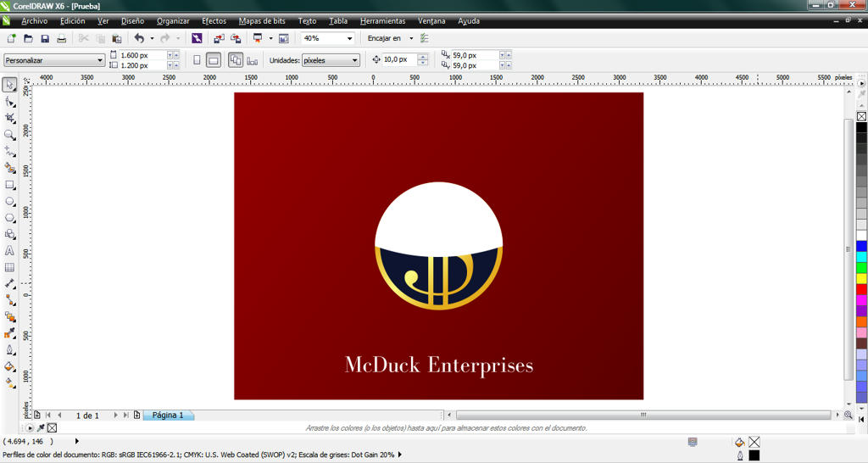Select the Crop tool
Viewport: 868px width, 463px height.
pos(9,118)
